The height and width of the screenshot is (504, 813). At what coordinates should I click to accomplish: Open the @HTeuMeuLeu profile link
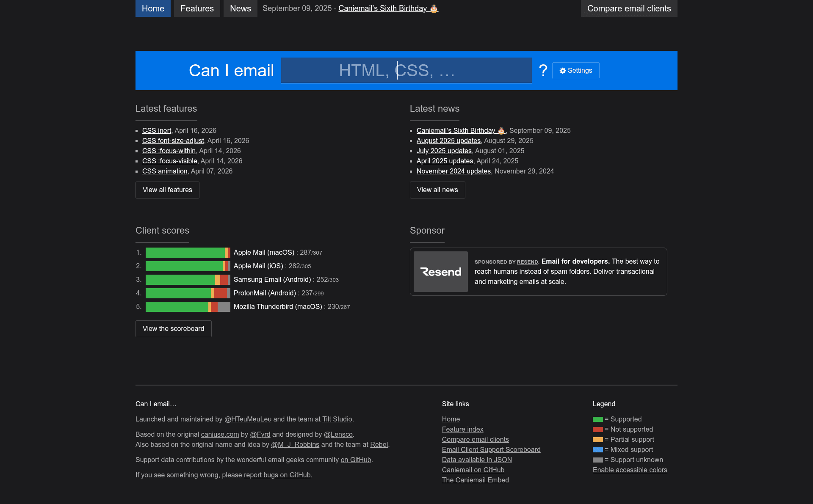[248, 419]
